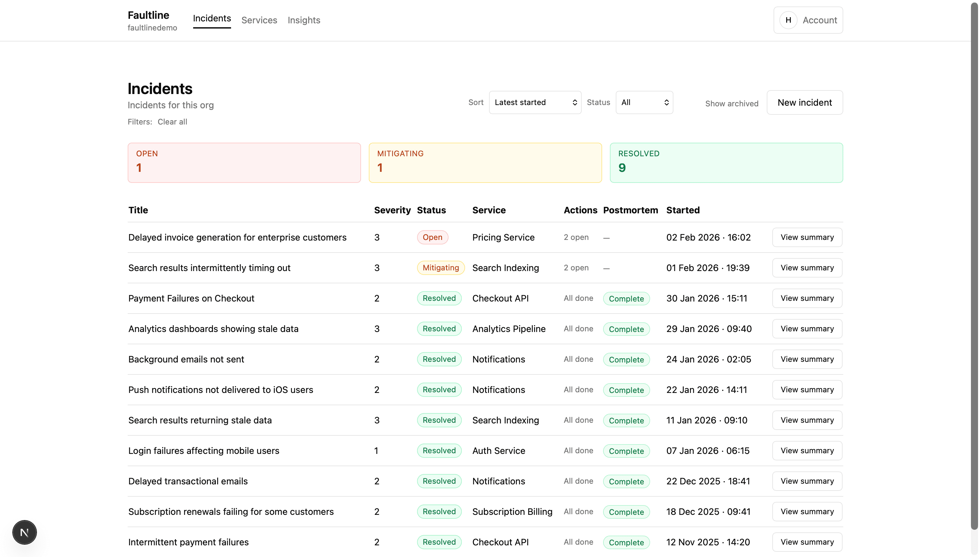Click the Mitigating status badge
The image size is (980, 557).
[440, 267]
